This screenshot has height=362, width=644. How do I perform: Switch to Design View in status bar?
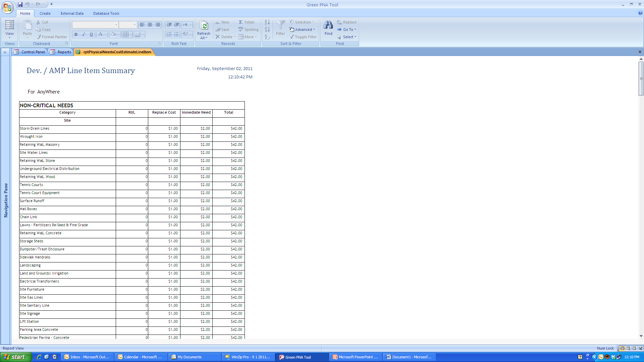pos(640,348)
